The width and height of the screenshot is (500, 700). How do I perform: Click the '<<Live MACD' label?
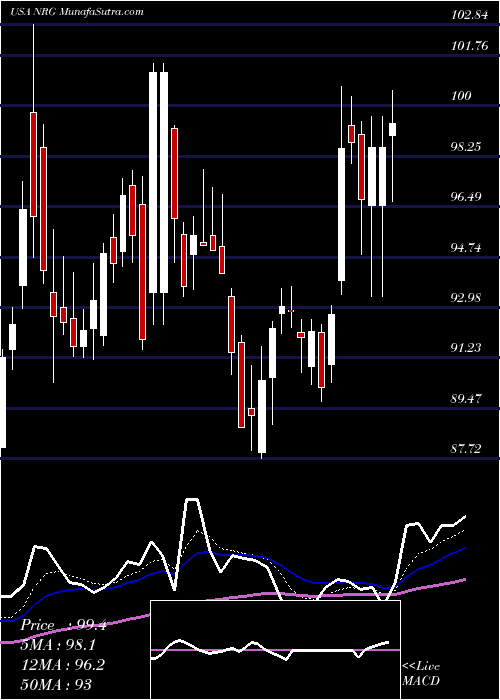pyautogui.click(x=421, y=673)
